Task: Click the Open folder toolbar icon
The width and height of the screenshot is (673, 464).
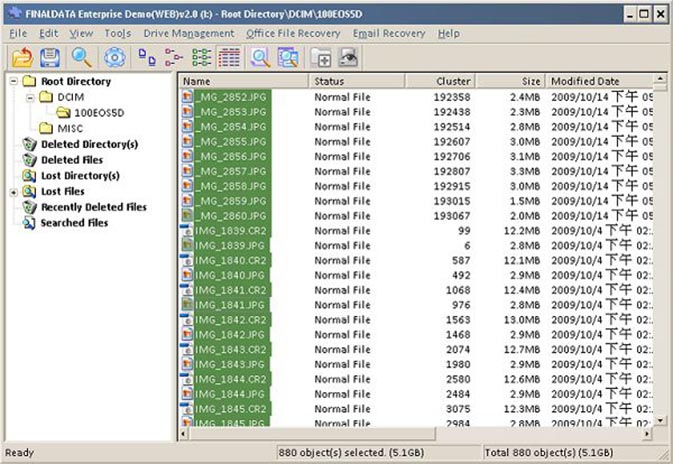Action: [x=22, y=58]
